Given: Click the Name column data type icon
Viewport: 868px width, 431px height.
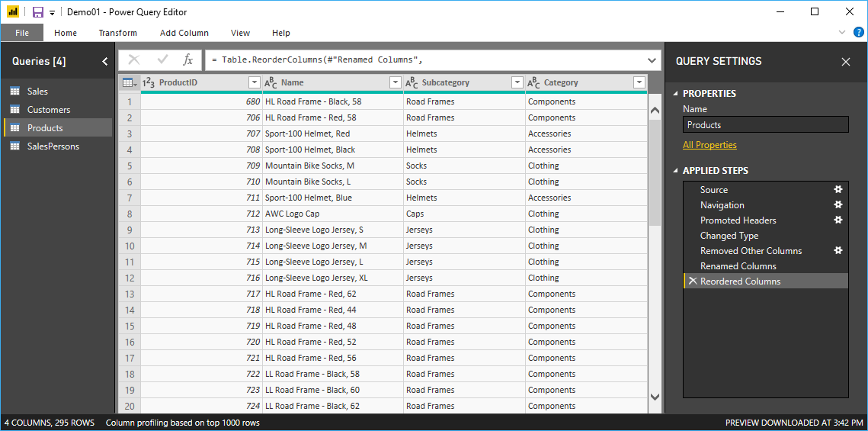Looking at the screenshot, I should [x=271, y=82].
